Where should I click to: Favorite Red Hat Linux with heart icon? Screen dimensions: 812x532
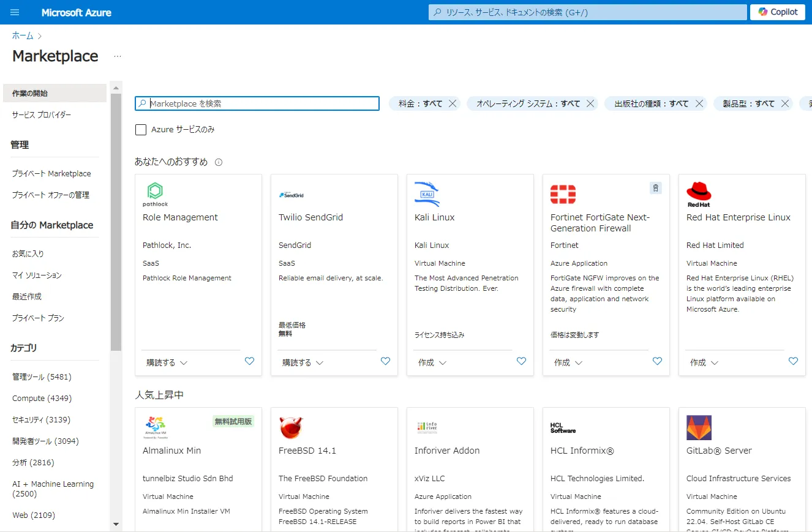(x=793, y=361)
